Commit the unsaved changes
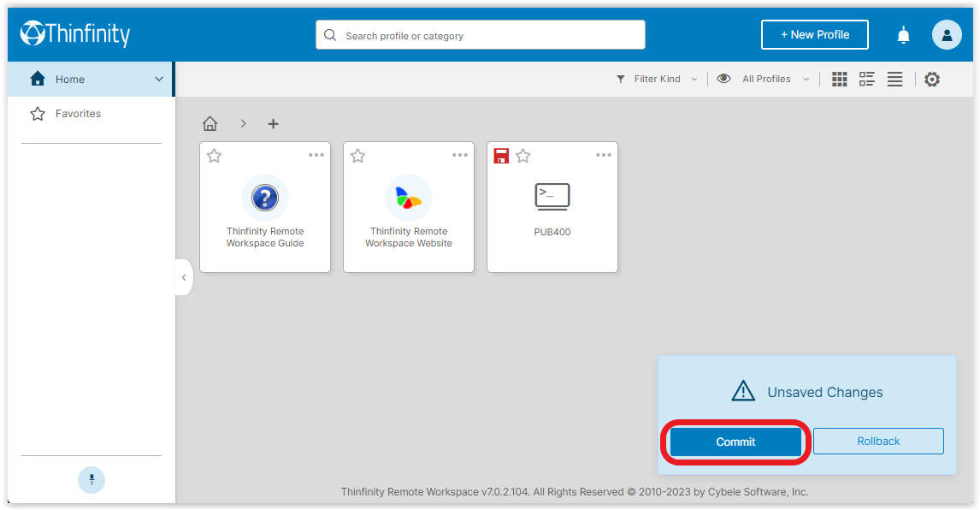980x510 pixels. click(735, 442)
